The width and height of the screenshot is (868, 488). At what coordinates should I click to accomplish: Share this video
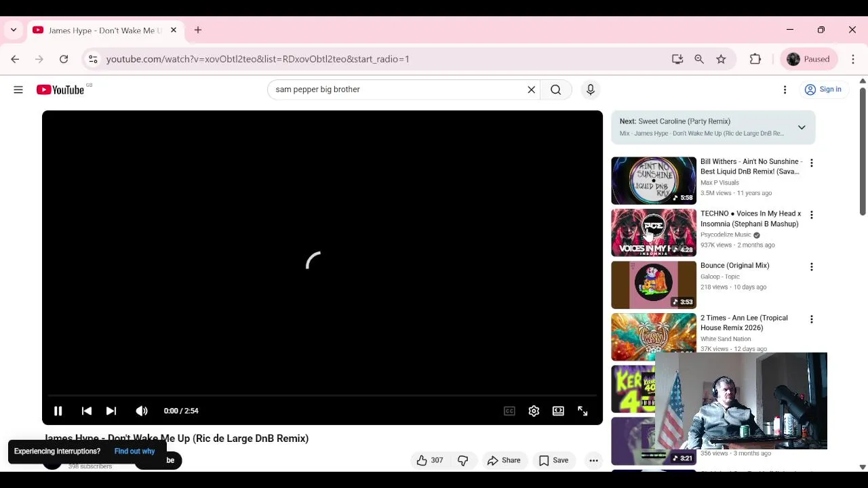[504, 460]
